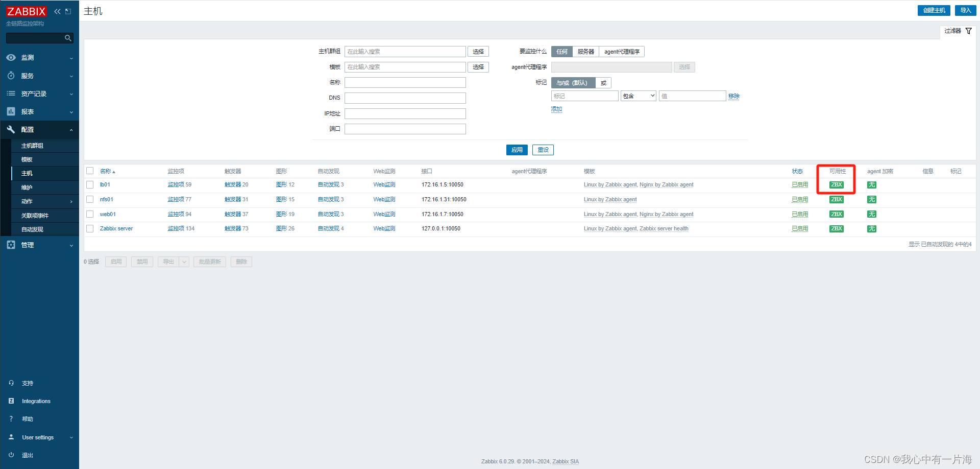The image size is (980, 469).
Task: Toggle sidebar kiosk/hide icon
Action: click(68, 11)
